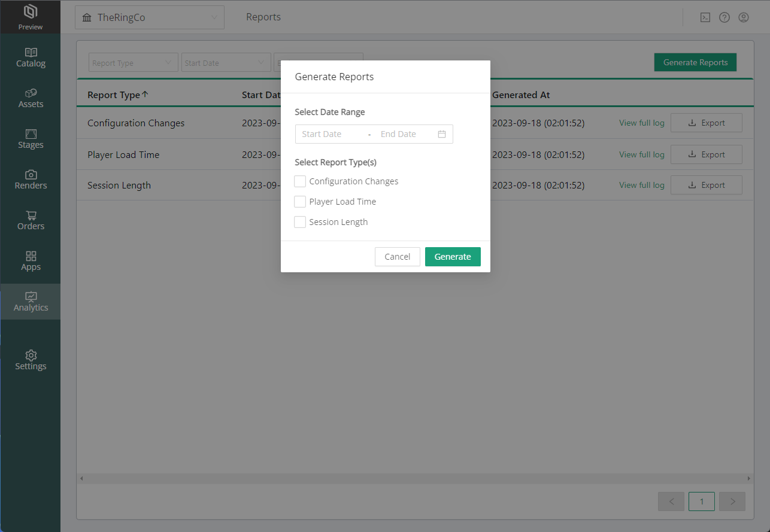Open the user account icon
Viewport: 770px width, 532px height.
[x=743, y=17]
